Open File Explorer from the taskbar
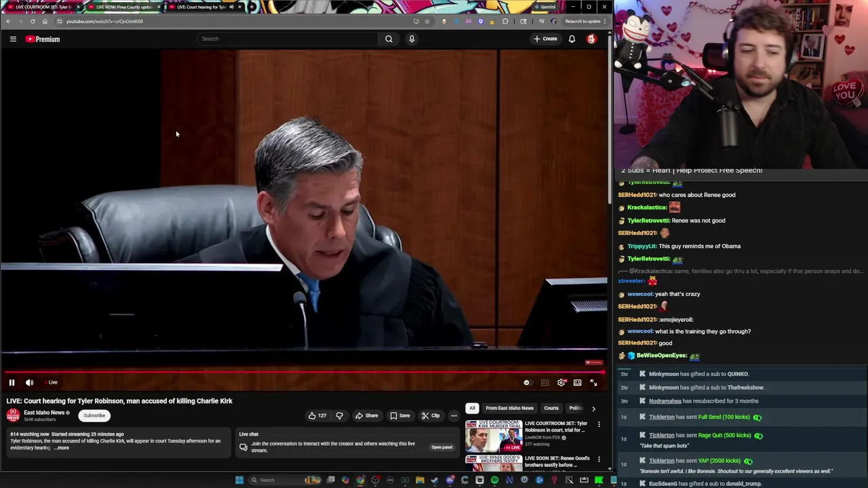Image resolution: width=868 pixels, height=488 pixels. click(x=420, y=480)
